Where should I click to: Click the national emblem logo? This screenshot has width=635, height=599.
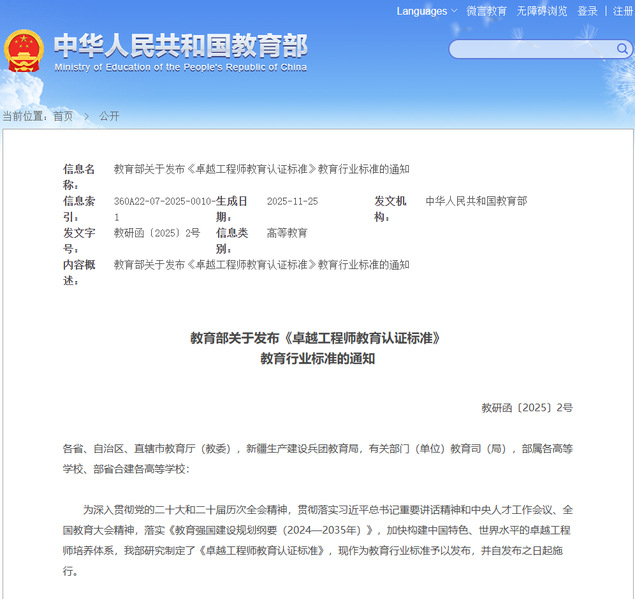[x=23, y=50]
